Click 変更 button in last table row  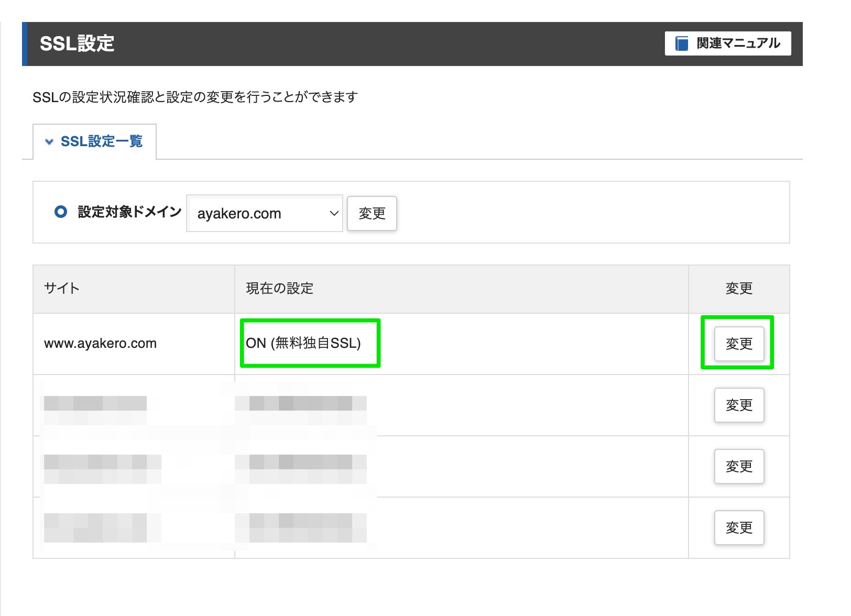[739, 527]
